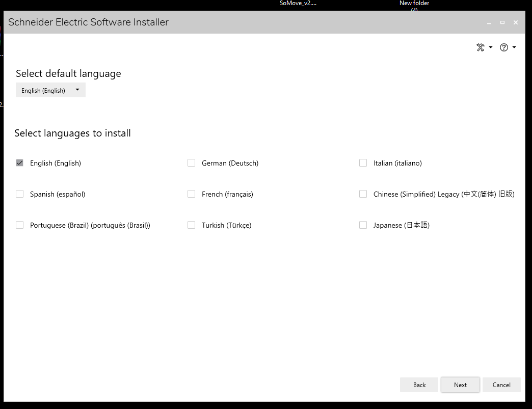Check the Japanese language checkbox
Screen dimensions: 532x409
pos(363,225)
